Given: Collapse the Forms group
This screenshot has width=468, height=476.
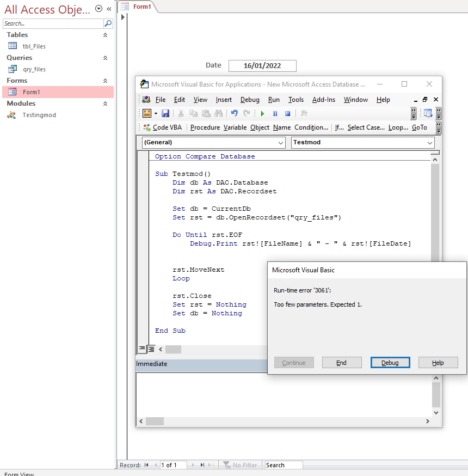Looking at the screenshot, I should [x=105, y=81].
